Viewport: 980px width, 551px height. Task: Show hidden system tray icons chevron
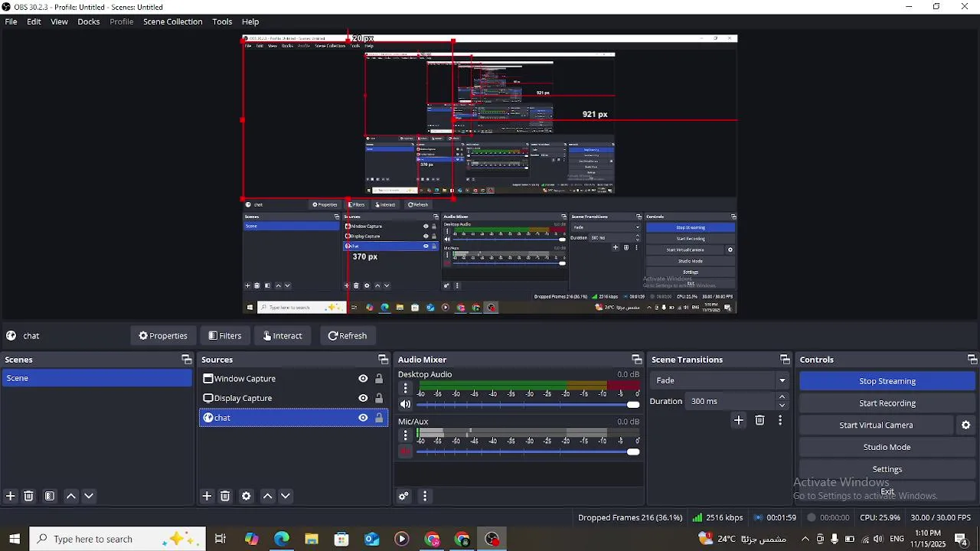click(x=805, y=539)
